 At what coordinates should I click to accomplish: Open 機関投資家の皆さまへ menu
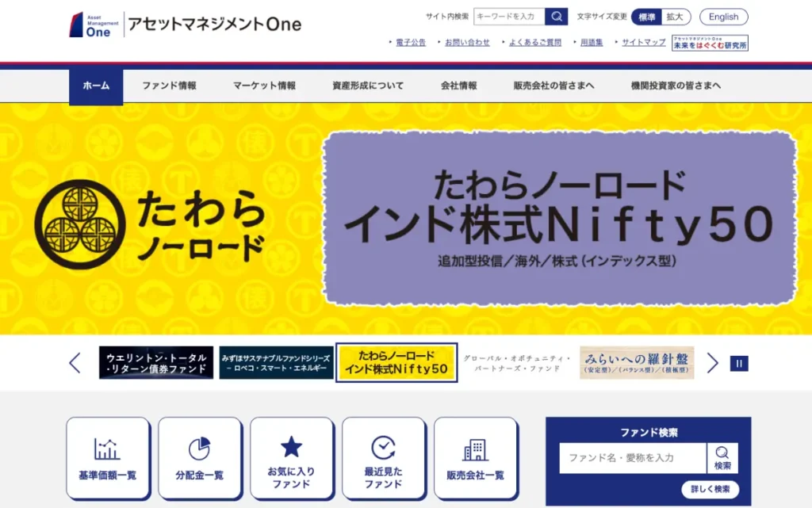tap(676, 86)
